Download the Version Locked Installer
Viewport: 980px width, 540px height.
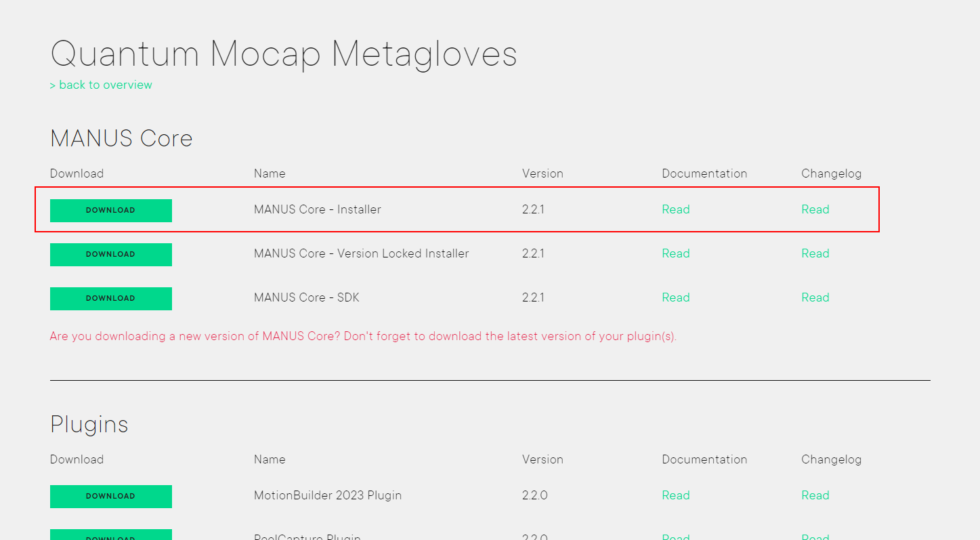111,254
